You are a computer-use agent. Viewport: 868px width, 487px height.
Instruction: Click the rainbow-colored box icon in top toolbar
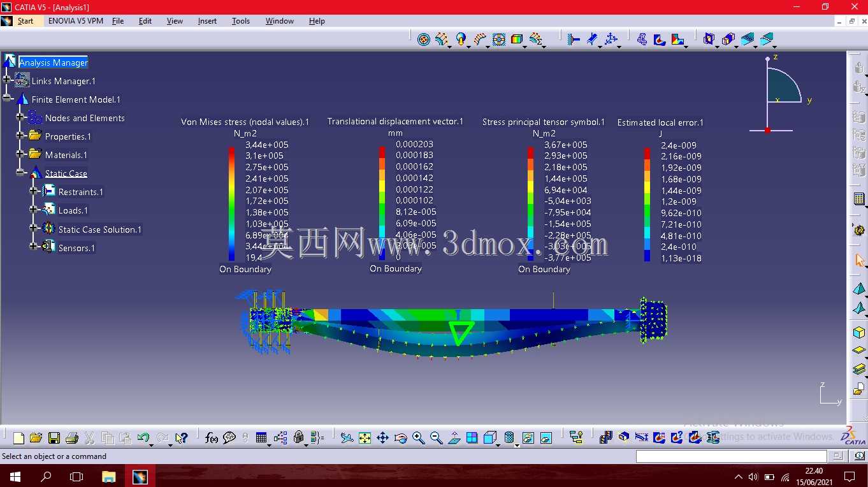(517, 40)
